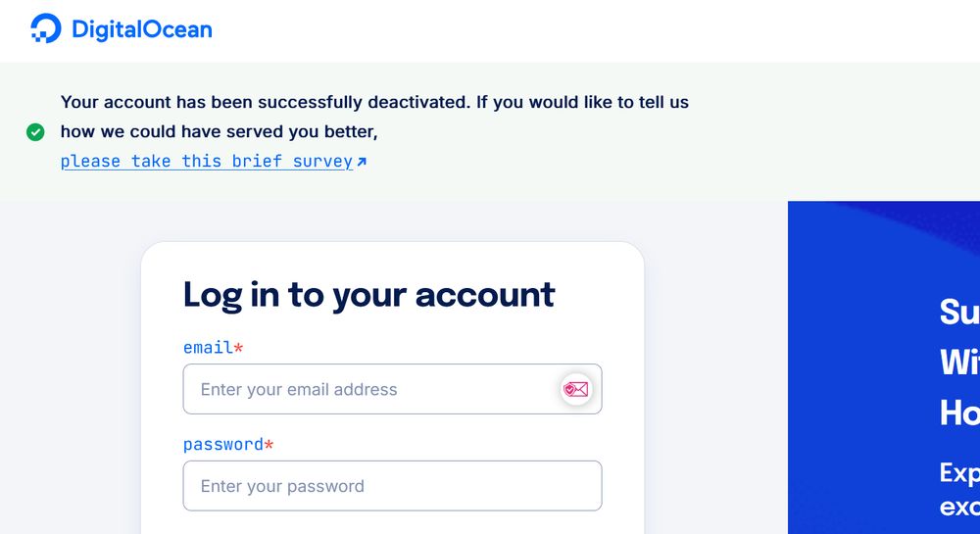Click the "Log in to your account" heading
This screenshot has width=980, height=534.
pos(368,294)
